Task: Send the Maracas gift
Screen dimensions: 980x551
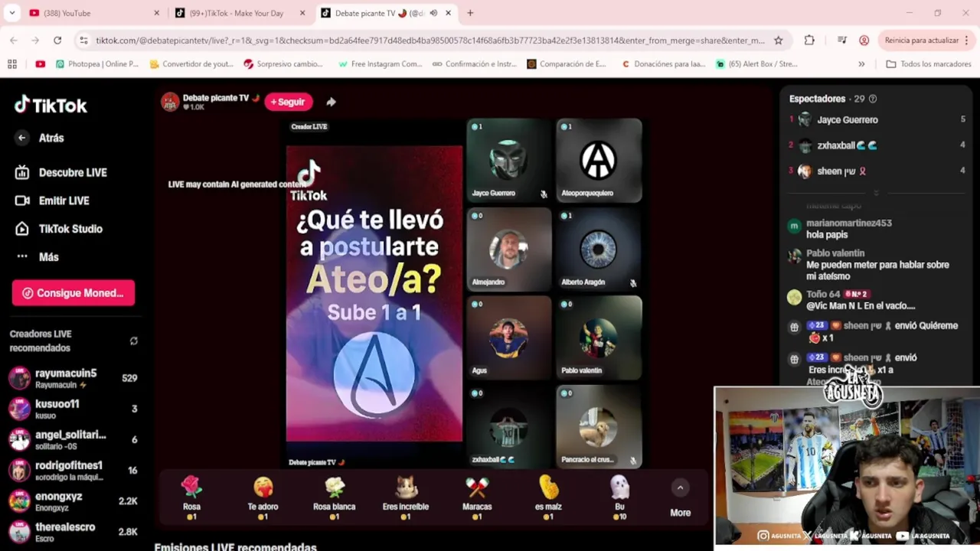Action: 477,498
